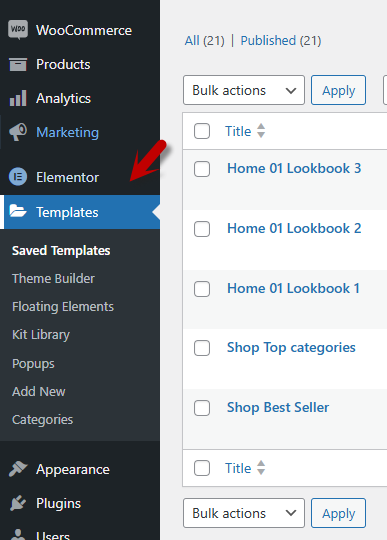Toggle the select-all checkbox in the header row

pyautogui.click(x=202, y=131)
